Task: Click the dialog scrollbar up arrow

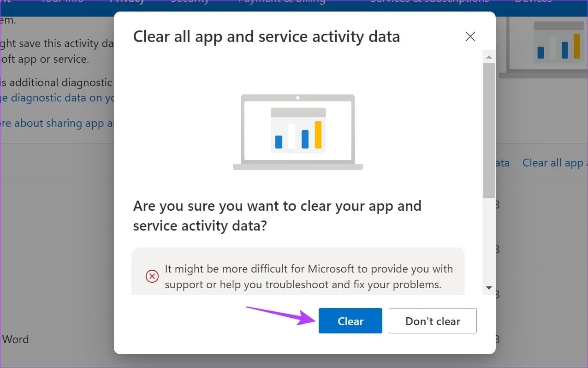Action: [489, 58]
